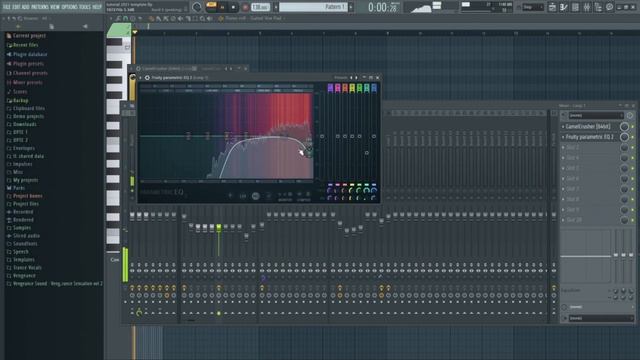640x360 pixels.
Task: Open the Pattern 1 selector dropdown
Action: (x=313, y=7)
